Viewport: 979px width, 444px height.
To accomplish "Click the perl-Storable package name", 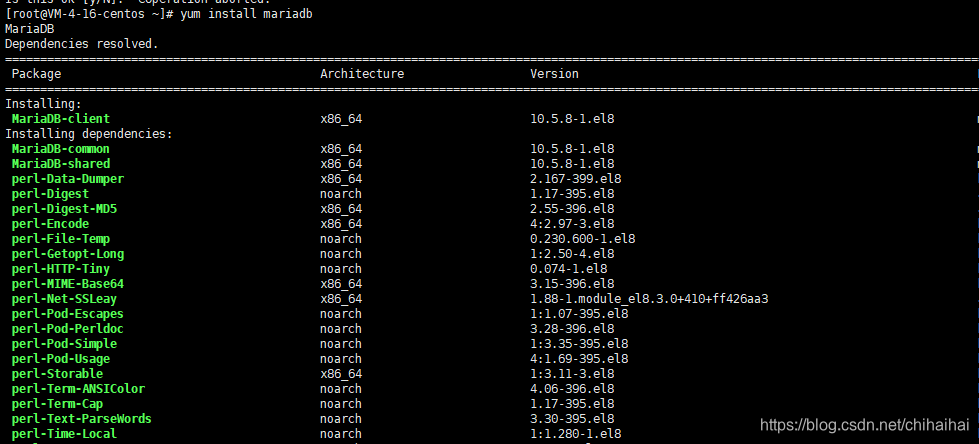I will [57, 373].
